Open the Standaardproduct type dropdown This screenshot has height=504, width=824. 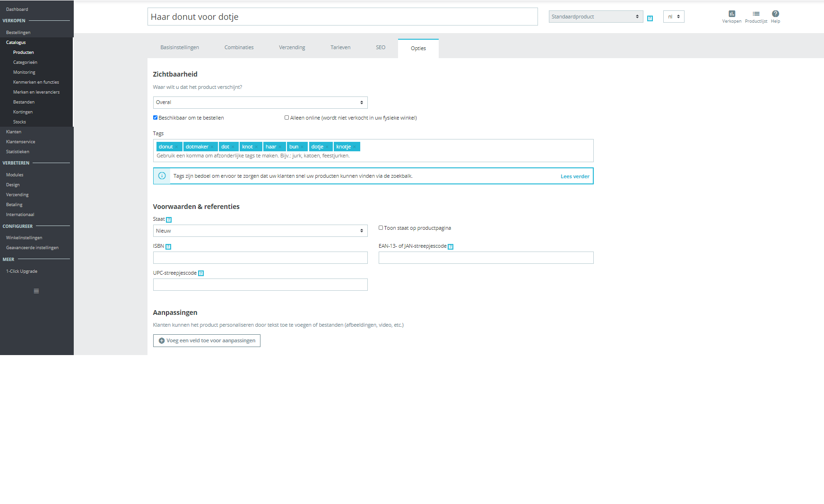pyautogui.click(x=596, y=17)
